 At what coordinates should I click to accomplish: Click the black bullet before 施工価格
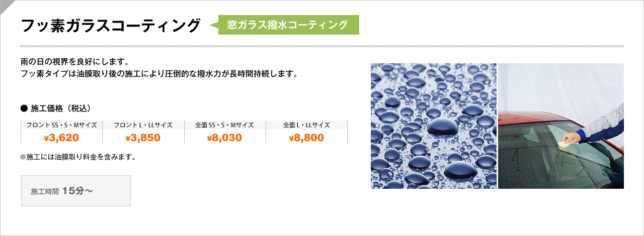coord(23,108)
